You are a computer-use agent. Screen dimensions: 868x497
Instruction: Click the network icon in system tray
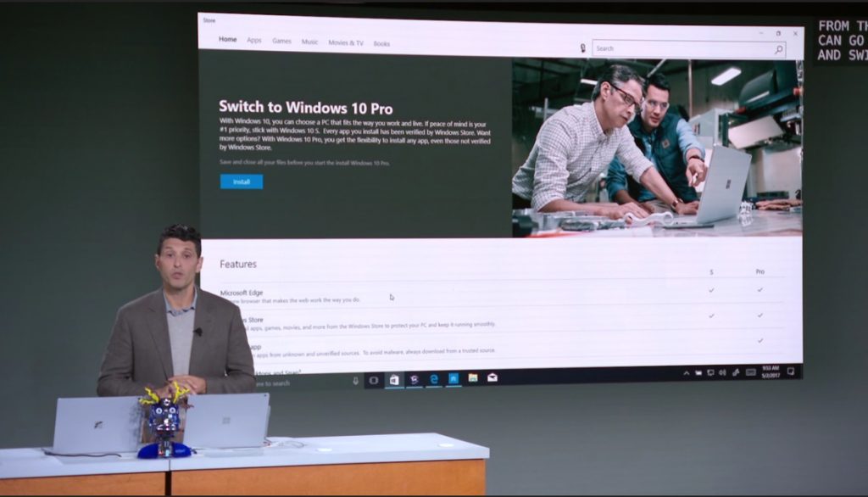[x=711, y=371]
